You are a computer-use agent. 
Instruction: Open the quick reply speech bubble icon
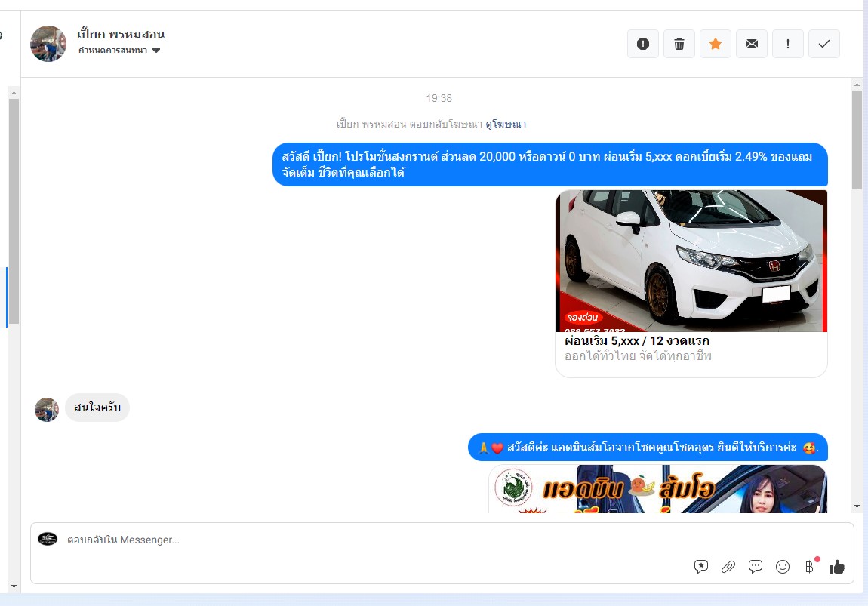tap(756, 567)
